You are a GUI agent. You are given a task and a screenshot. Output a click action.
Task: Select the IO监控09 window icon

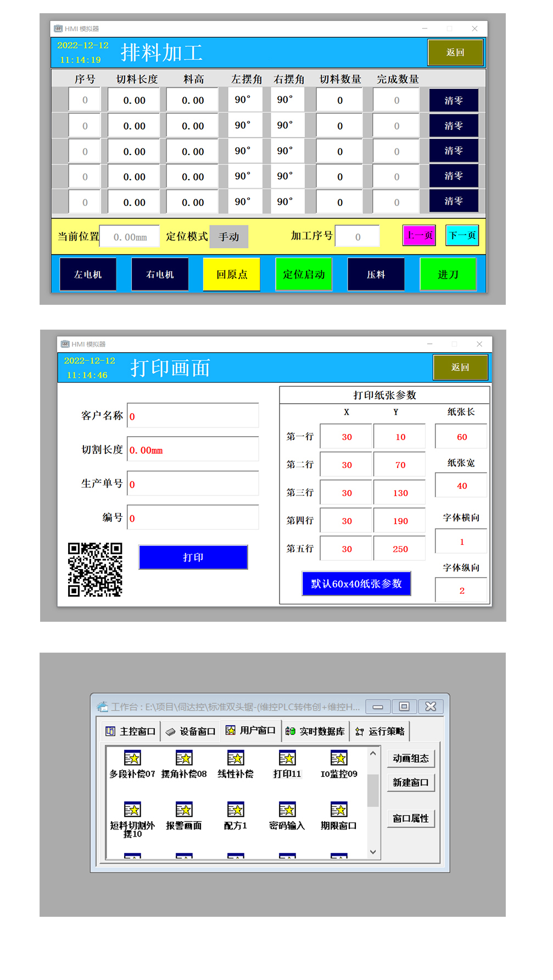pyautogui.click(x=339, y=759)
